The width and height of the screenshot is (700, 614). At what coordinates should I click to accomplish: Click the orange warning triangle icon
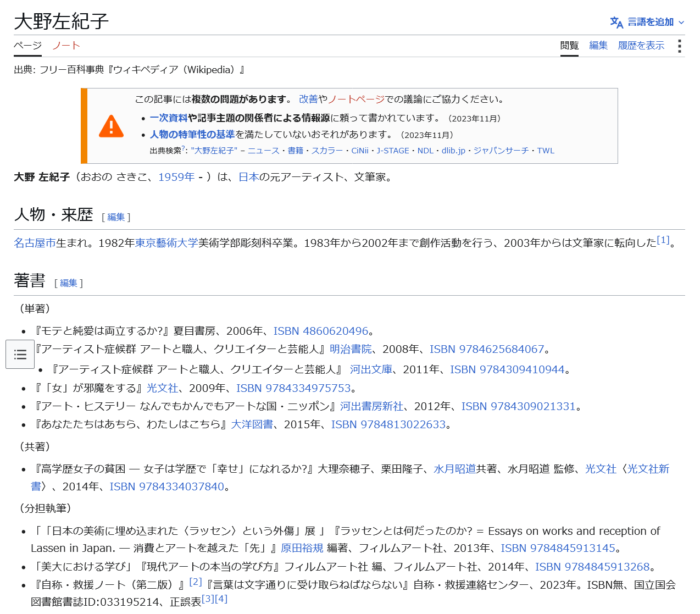[111, 126]
